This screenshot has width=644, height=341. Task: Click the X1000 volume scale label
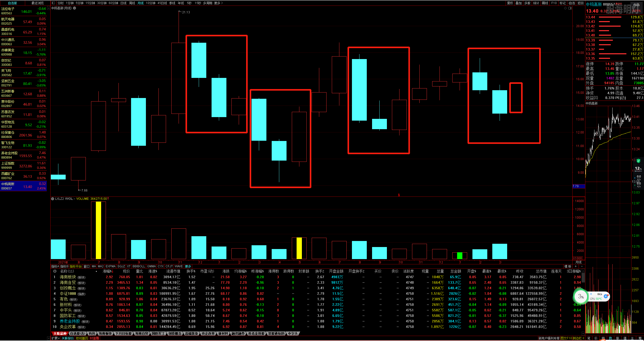click(x=578, y=258)
